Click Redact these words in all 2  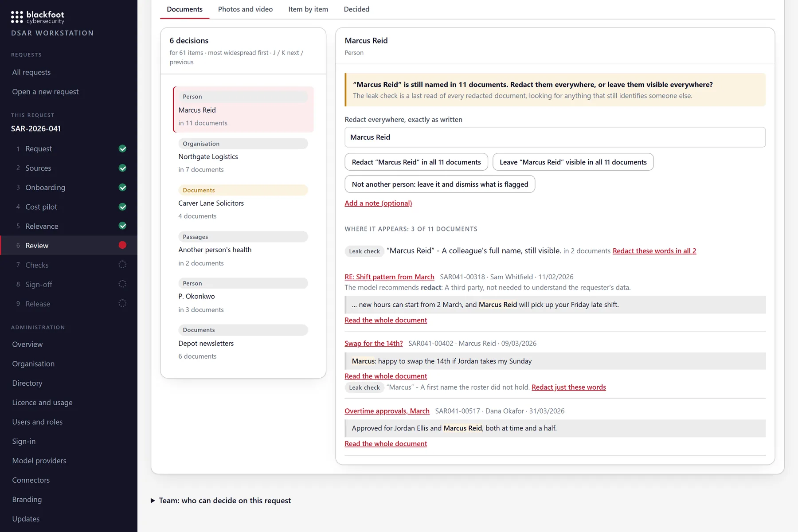[654, 251]
